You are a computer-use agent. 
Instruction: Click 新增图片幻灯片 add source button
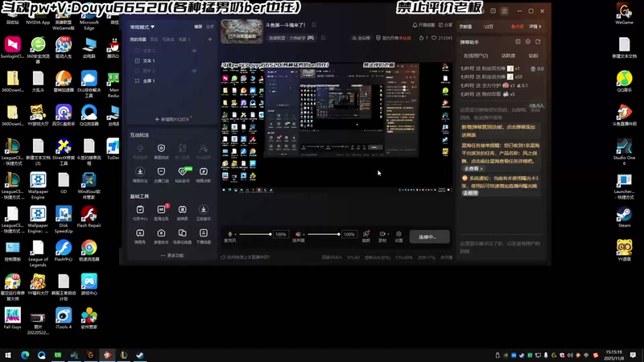[x=172, y=119]
